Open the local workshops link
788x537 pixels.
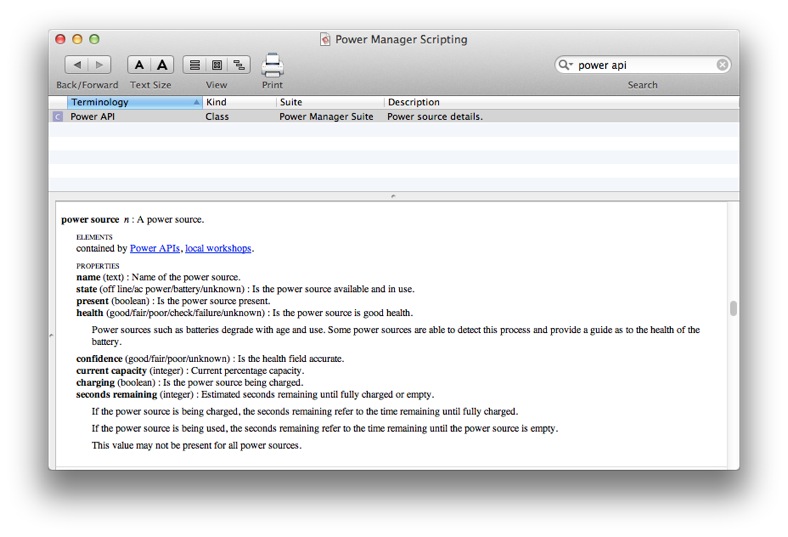point(218,248)
